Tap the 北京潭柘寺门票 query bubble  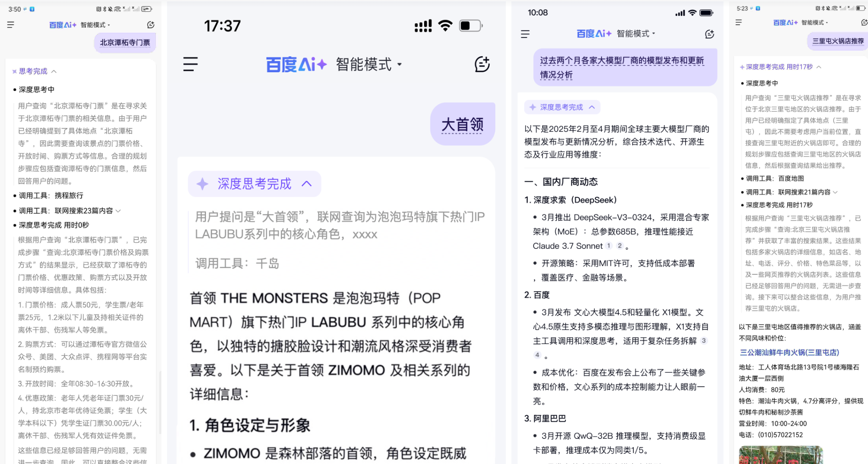pos(124,42)
